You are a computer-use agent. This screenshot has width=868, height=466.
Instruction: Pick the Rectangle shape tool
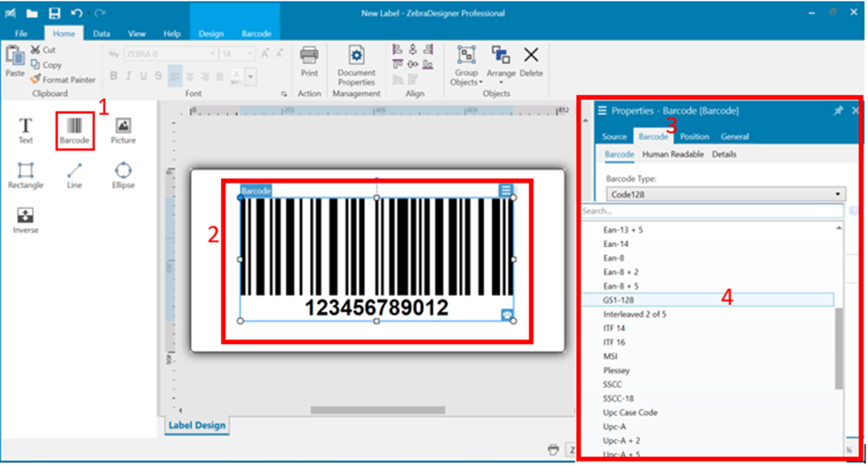pos(26,175)
